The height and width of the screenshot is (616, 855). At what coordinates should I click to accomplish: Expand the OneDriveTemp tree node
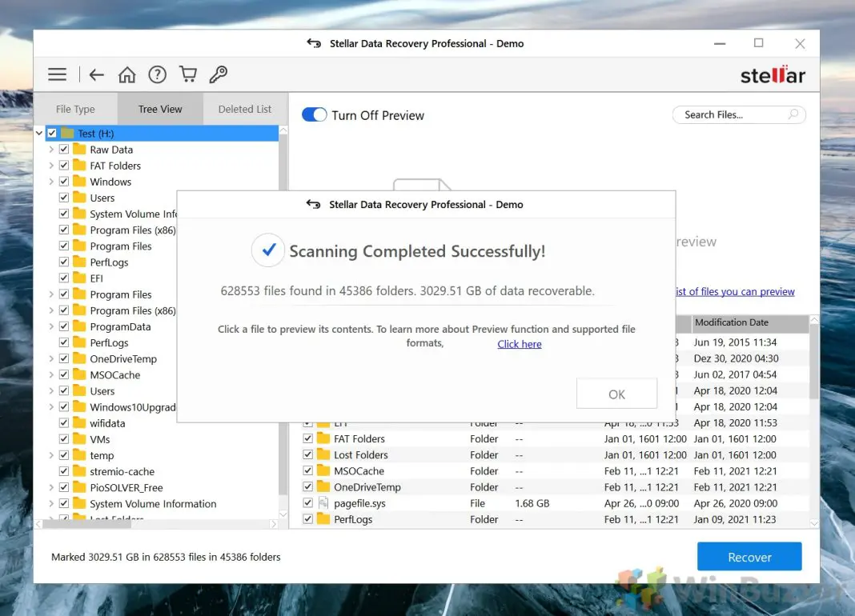pos(51,358)
